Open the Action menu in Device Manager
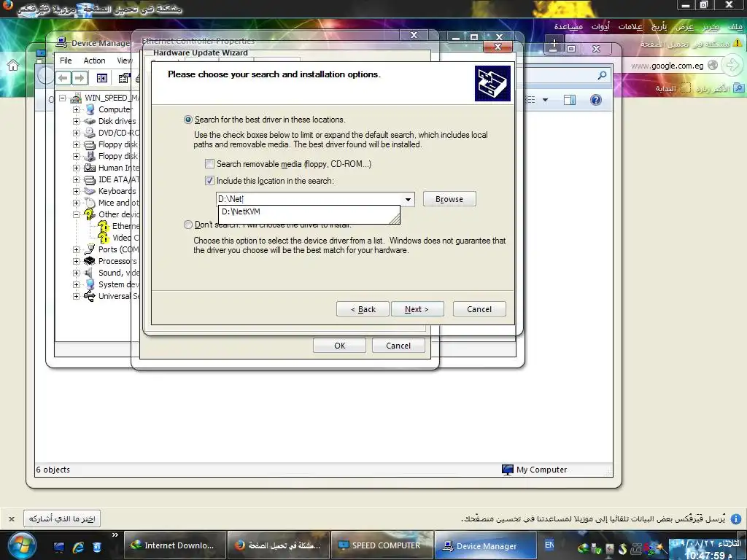 pos(94,61)
